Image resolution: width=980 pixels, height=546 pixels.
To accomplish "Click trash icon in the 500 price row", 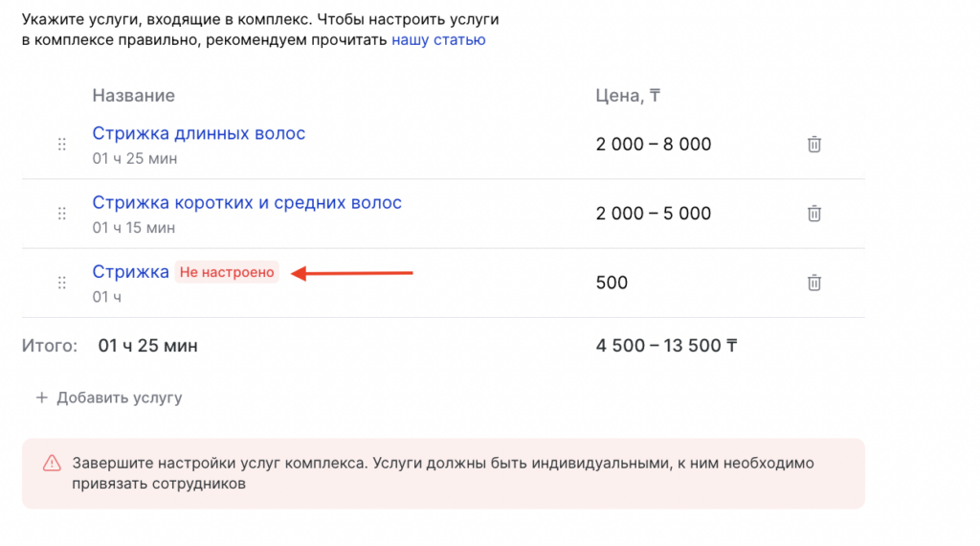I will 813,283.
